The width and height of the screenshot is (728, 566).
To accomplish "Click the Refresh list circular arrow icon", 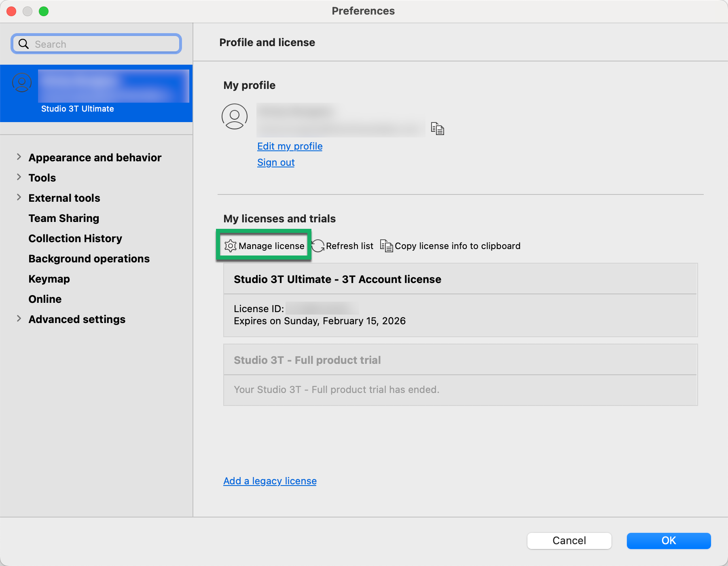I will [318, 246].
